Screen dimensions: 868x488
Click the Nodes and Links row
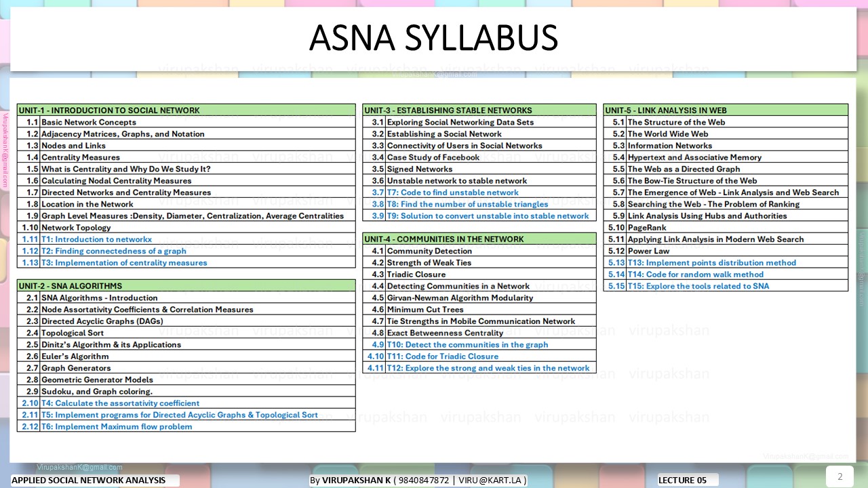tap(186, 146)
